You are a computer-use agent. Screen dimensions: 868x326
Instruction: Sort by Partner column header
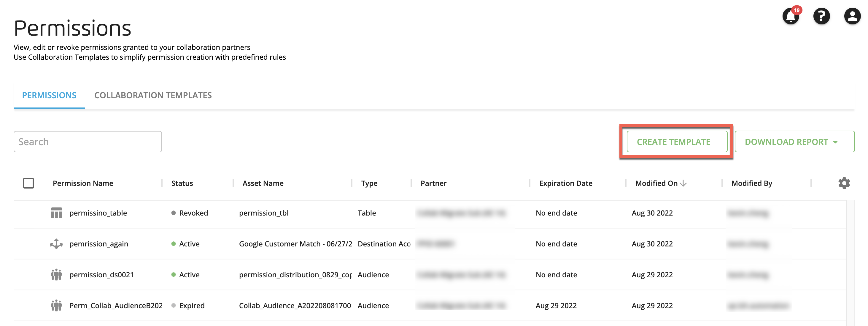tap(433, 183)
